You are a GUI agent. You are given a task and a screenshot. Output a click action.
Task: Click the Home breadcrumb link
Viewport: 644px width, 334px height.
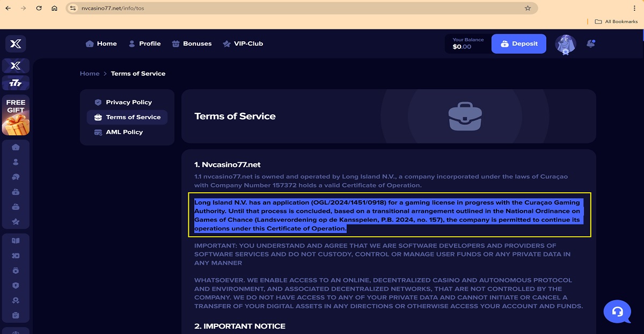click(90, 74)
